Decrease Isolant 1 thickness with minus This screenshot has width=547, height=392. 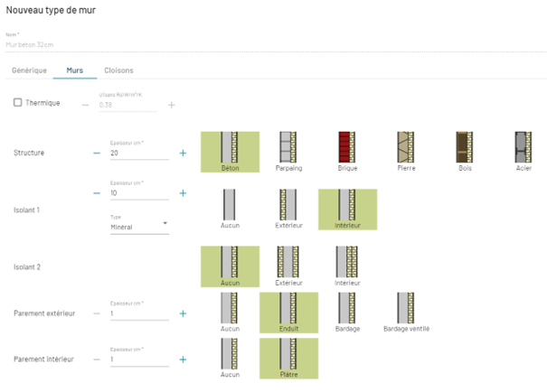[97, 193]
